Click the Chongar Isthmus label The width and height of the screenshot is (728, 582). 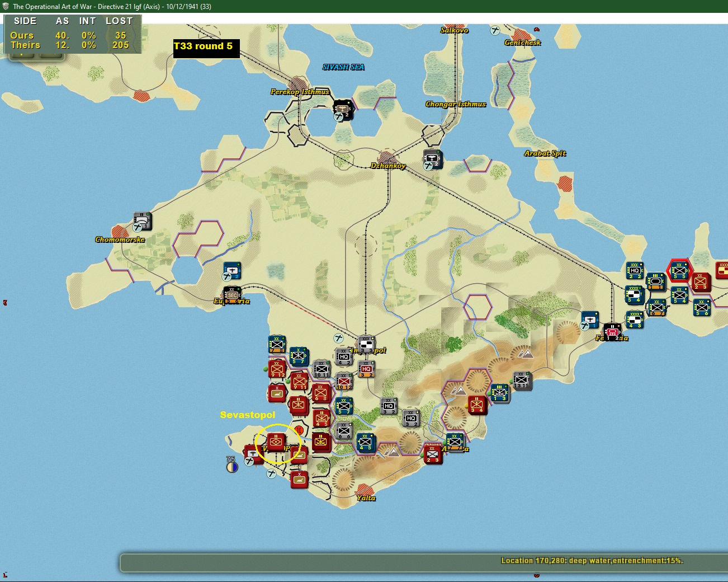point(456,104)
